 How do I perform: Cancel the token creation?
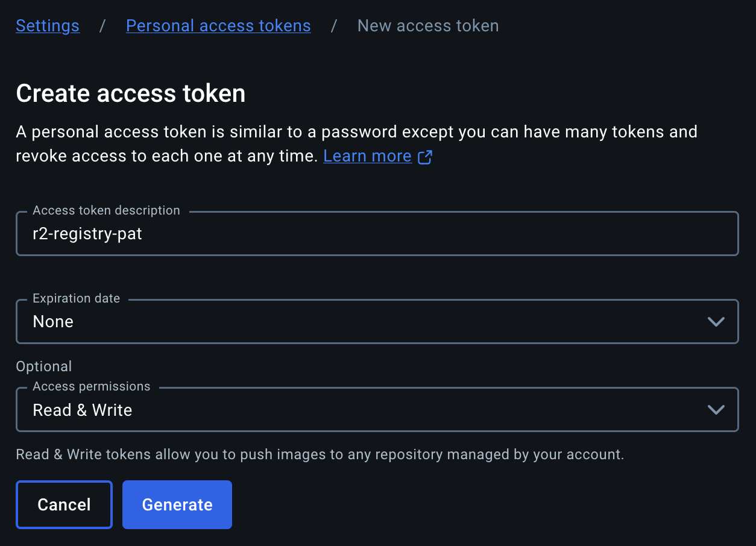[64, 504]
